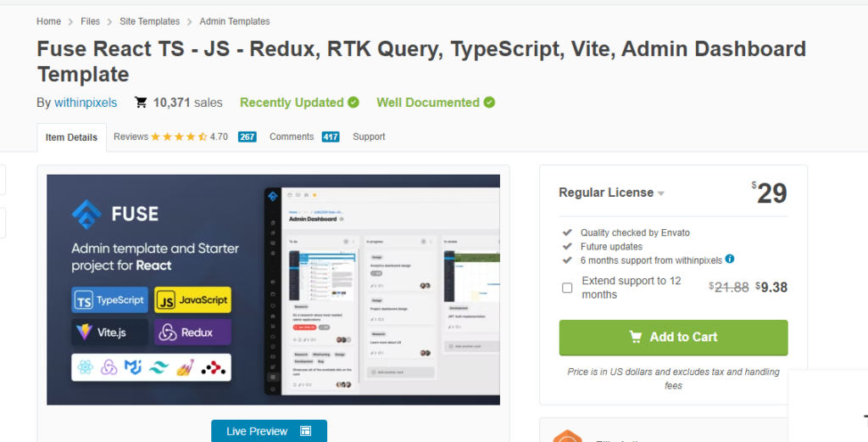This screenshot has height=442, width=868.
Task: Click the green checkmark next to Well Documented
Action: point(488,103)
